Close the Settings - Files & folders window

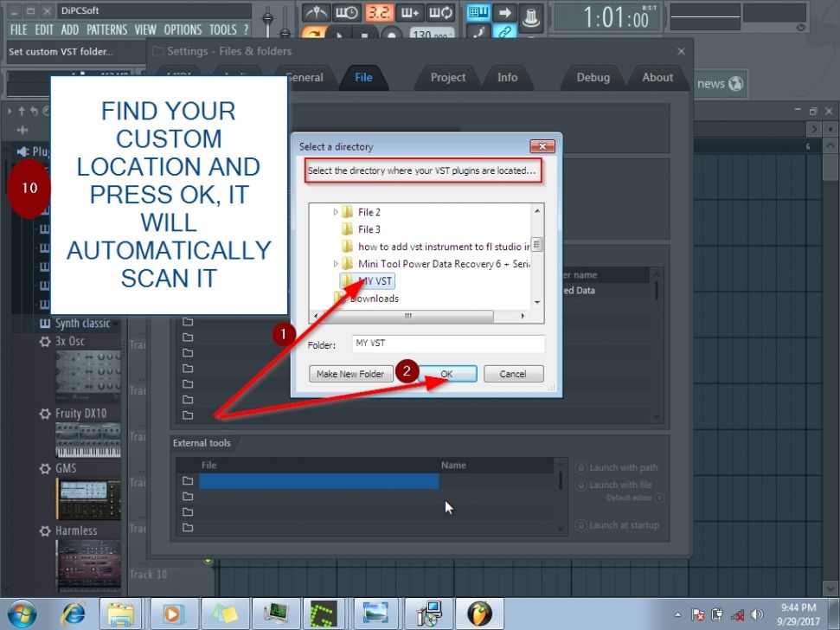(681, 51)
